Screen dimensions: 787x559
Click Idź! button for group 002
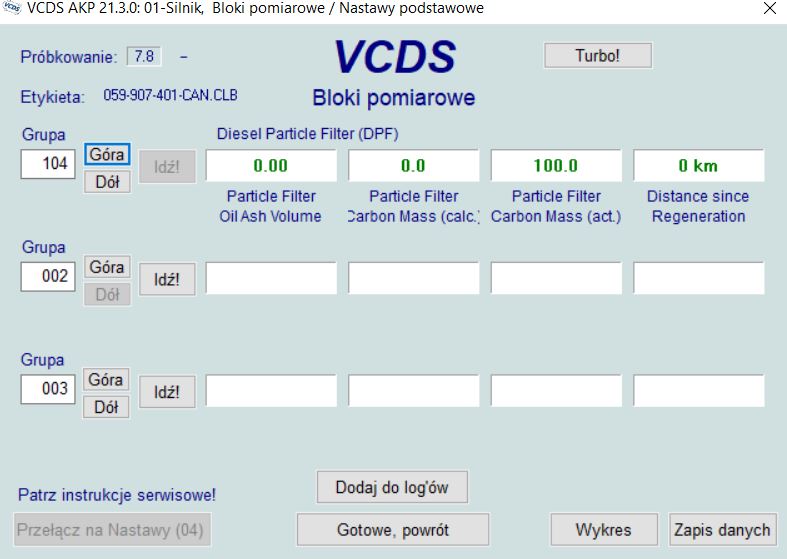click(x=167, y=279)
